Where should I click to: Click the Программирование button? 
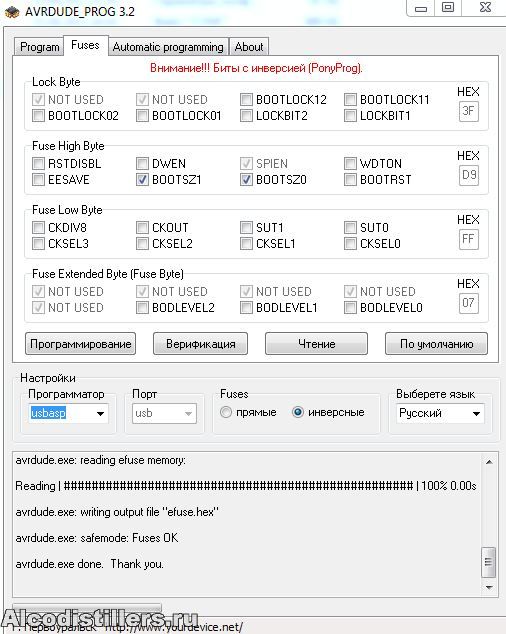[x=80, y=344]
